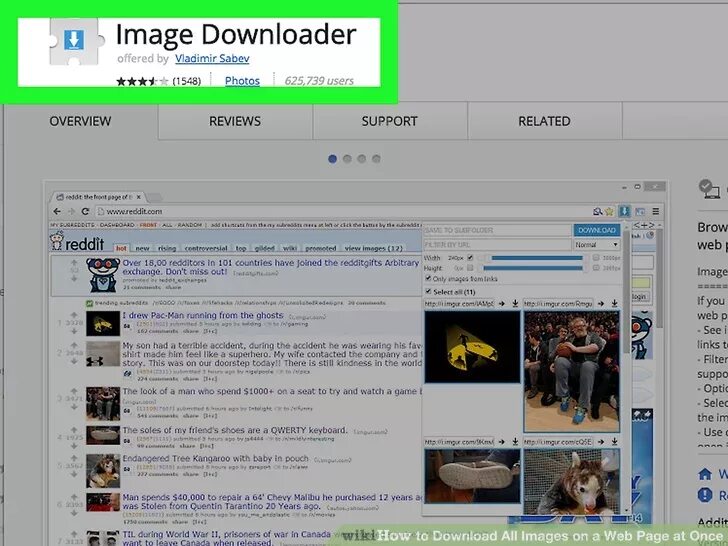
Task: Click the Pac-Man post thumbnail in reddit list
Action: tap(103, 324)
